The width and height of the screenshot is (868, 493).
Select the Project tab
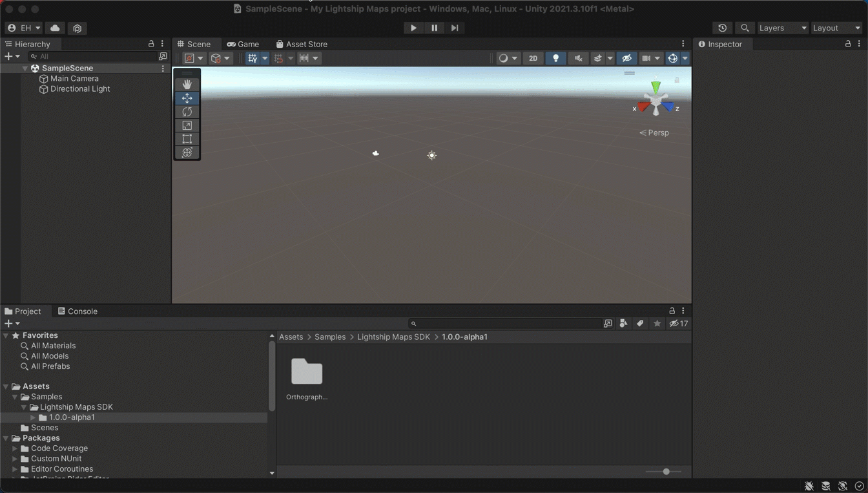tap(23, 311)
